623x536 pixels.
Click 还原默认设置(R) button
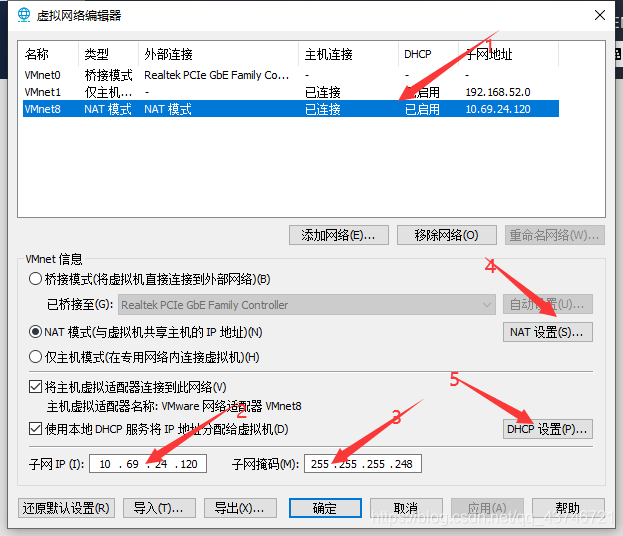(x=66, y=508)
